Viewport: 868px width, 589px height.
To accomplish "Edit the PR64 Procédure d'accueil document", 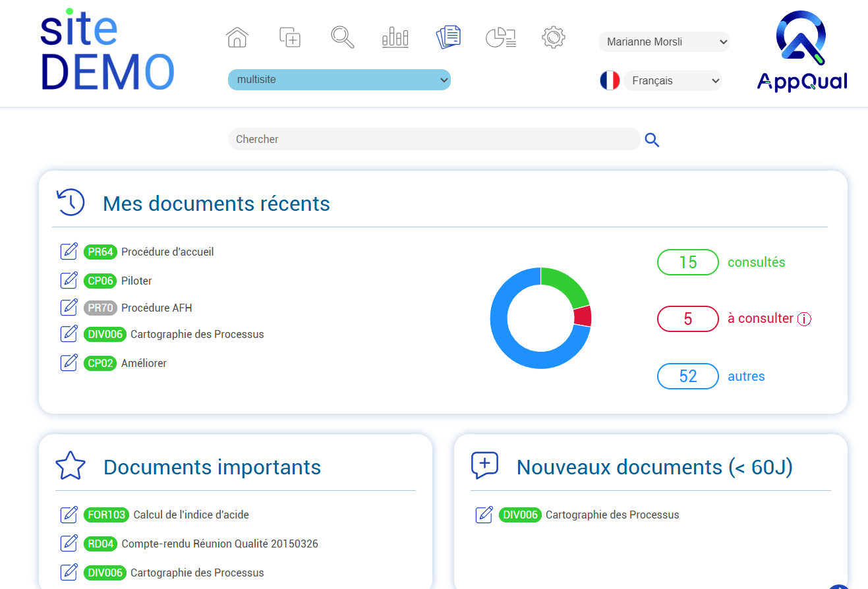I will click(x=69, y=252).
